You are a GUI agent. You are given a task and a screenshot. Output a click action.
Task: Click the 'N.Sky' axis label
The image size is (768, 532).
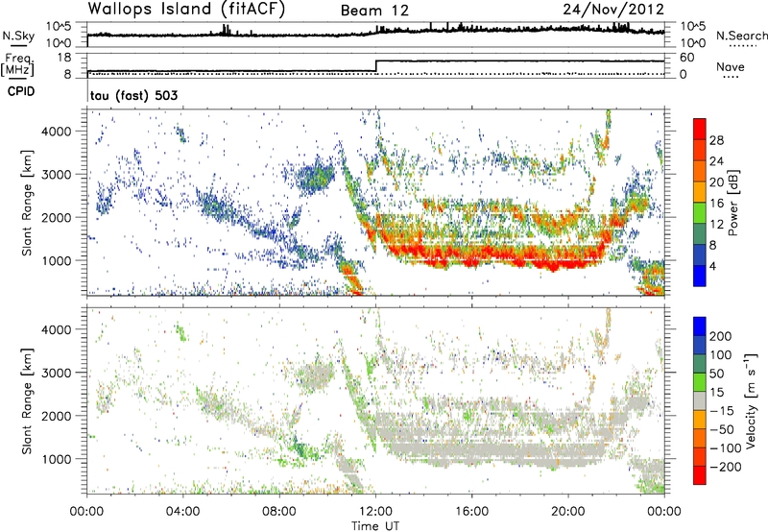click(x=18, y=36)
